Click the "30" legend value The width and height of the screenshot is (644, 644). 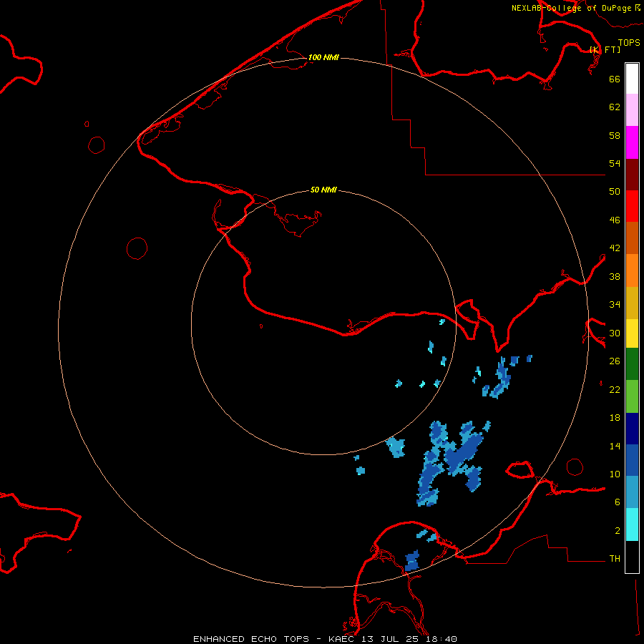click(615, 333)
